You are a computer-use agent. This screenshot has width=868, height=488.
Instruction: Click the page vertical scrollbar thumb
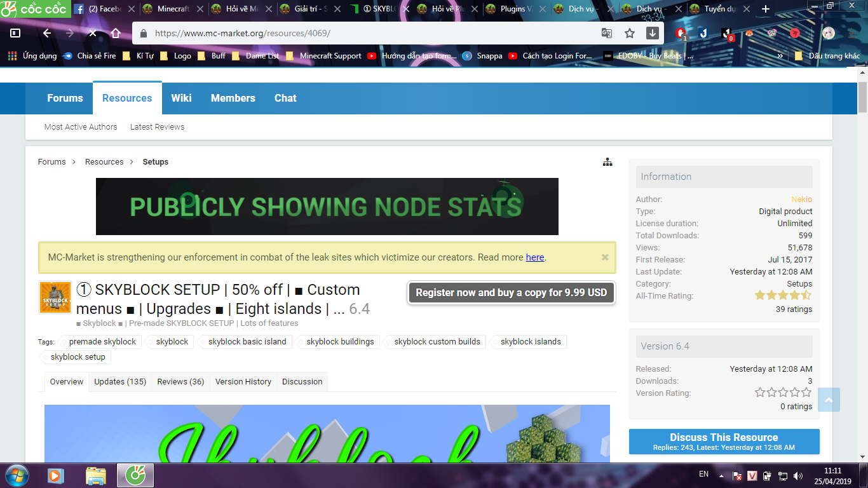862,97
